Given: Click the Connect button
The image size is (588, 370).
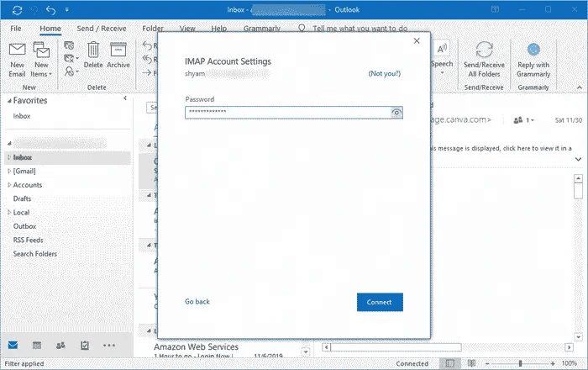Looking at the screenshot, I should [380, 302].
